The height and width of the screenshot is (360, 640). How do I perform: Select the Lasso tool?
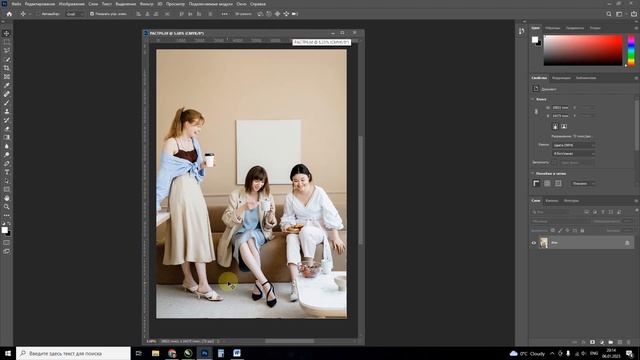coord(7,50)
